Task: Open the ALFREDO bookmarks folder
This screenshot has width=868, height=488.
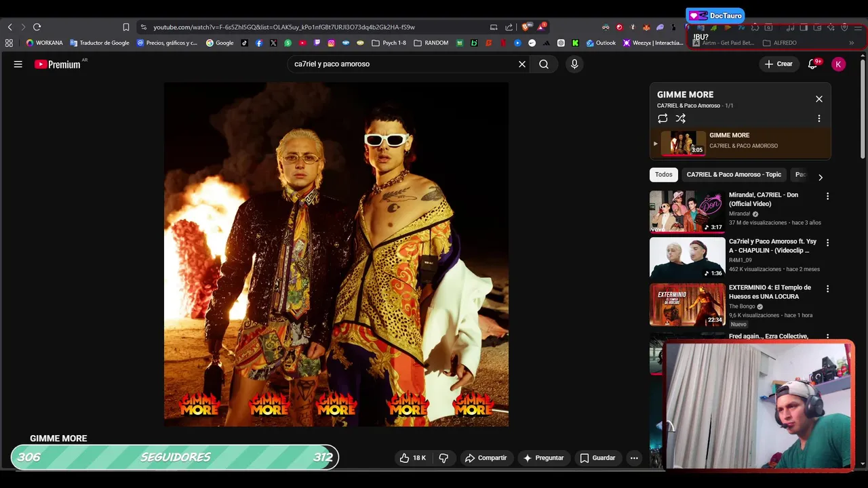Action: (x=780, y=43)
